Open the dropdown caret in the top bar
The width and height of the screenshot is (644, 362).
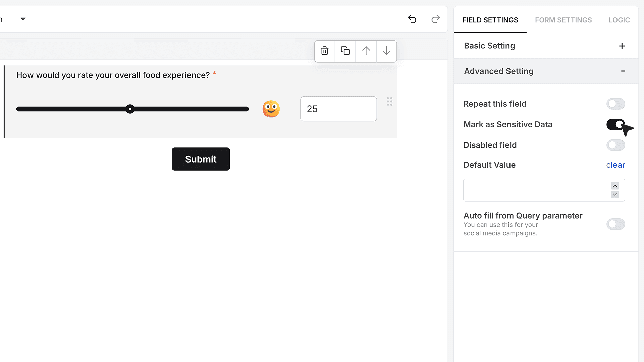coord(23,19)
